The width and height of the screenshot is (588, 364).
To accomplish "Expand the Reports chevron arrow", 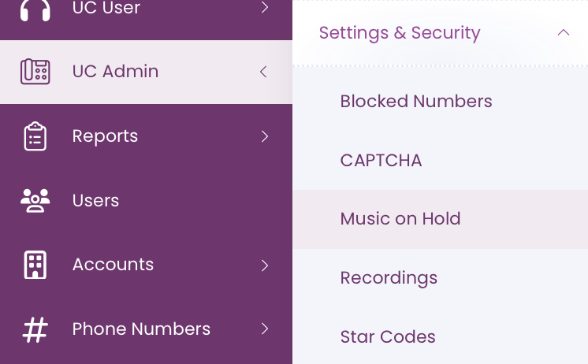I will point(265,136).
